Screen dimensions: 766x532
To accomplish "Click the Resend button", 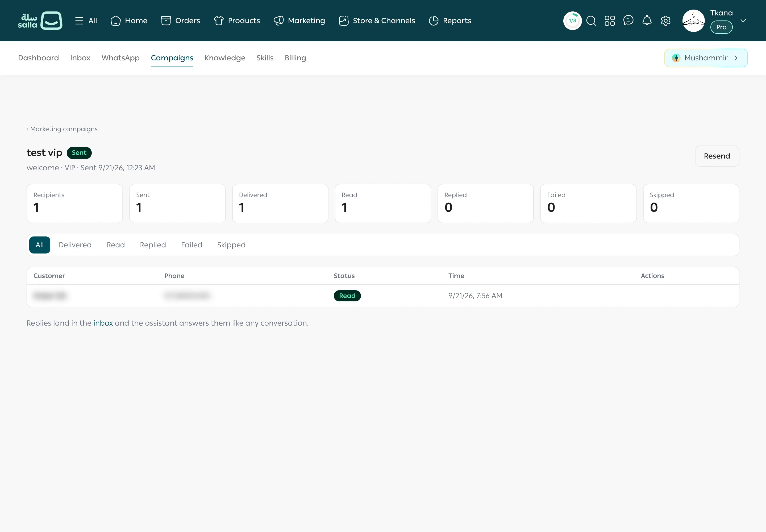I will pyautogui.click(x=717, y=156).
